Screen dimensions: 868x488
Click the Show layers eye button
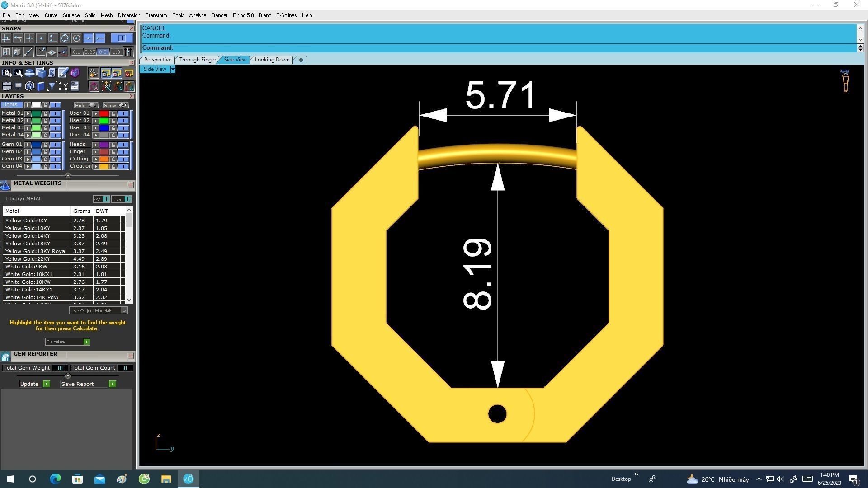pos(116,105)
